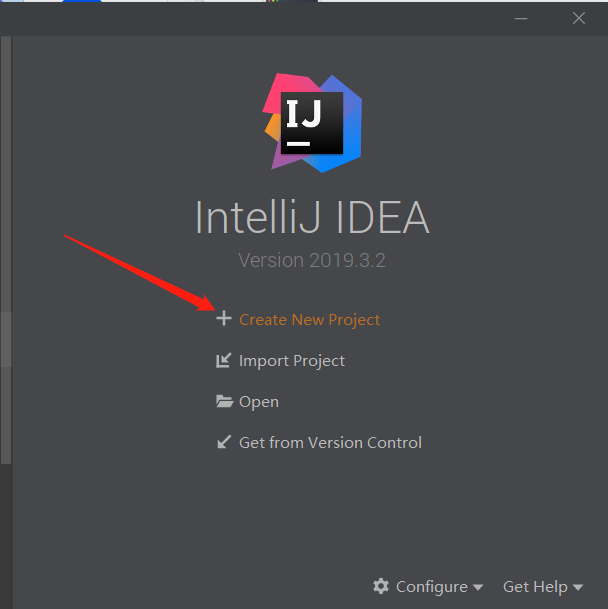Click the Import Project arrow icon
Viewport: 608px width, 609px height.
(224, 360)
